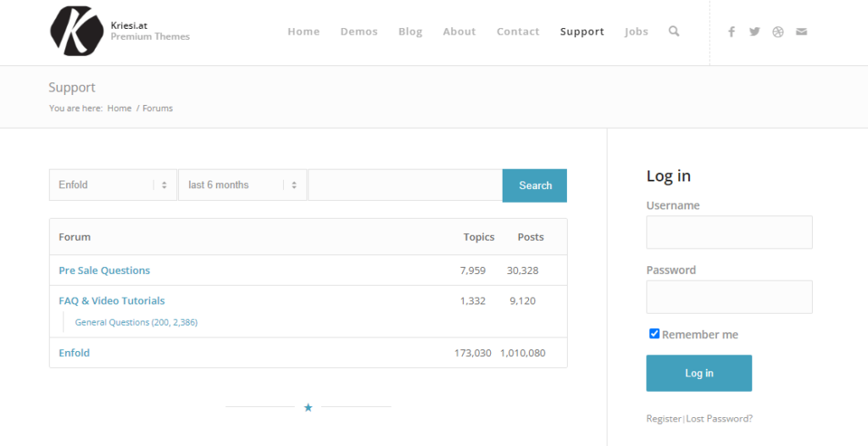Click the Kriesi.at K logo
The image size is (868, 446).
tap(77, 31)
